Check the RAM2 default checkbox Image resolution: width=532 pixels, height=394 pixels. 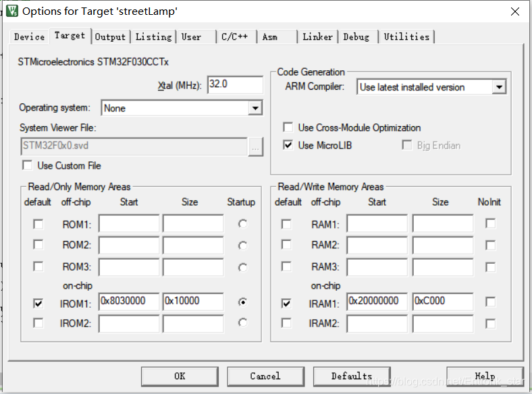(x=286, y=244)
